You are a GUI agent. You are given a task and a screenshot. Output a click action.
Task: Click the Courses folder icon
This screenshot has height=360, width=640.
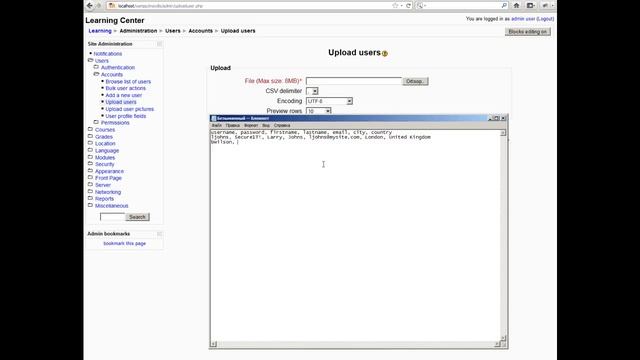coord(91,129)
